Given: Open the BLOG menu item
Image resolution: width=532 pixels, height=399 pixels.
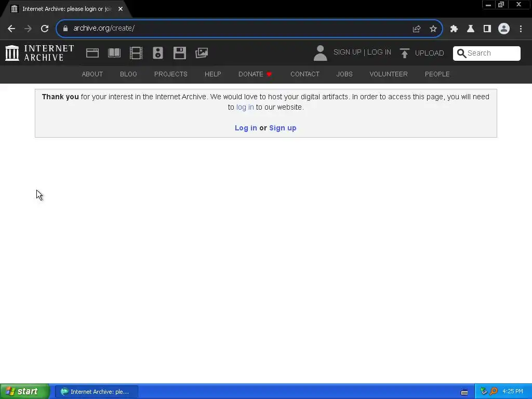Looking at the screenshot, I should click(128, 74).
